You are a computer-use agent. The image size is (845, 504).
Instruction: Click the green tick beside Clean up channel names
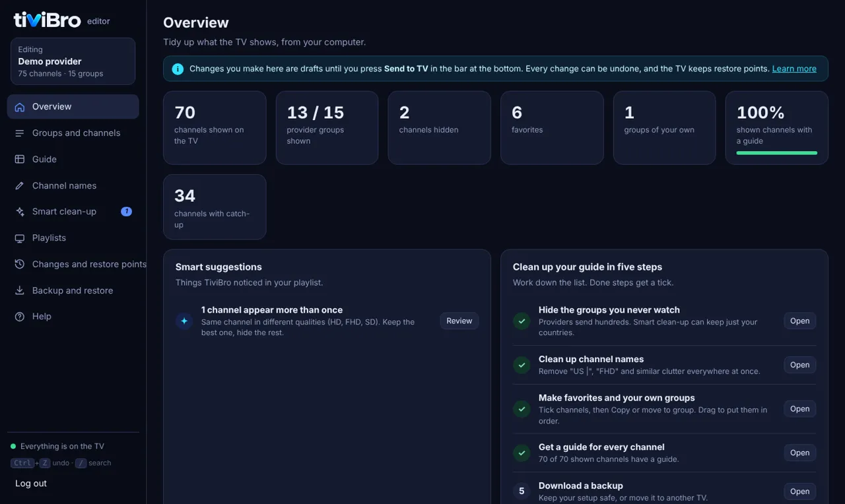click(x=522, y=365)
